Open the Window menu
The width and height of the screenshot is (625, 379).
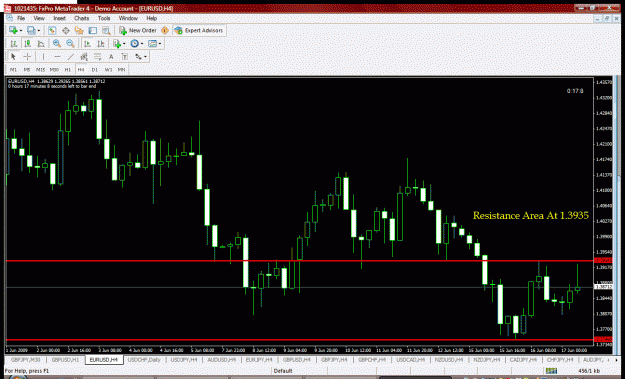click(128, 18)
